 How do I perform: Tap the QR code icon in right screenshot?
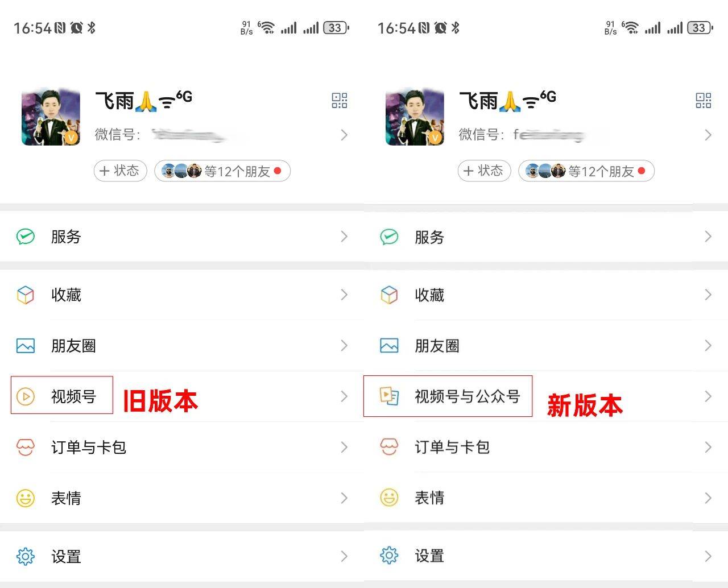pos(704,101)
